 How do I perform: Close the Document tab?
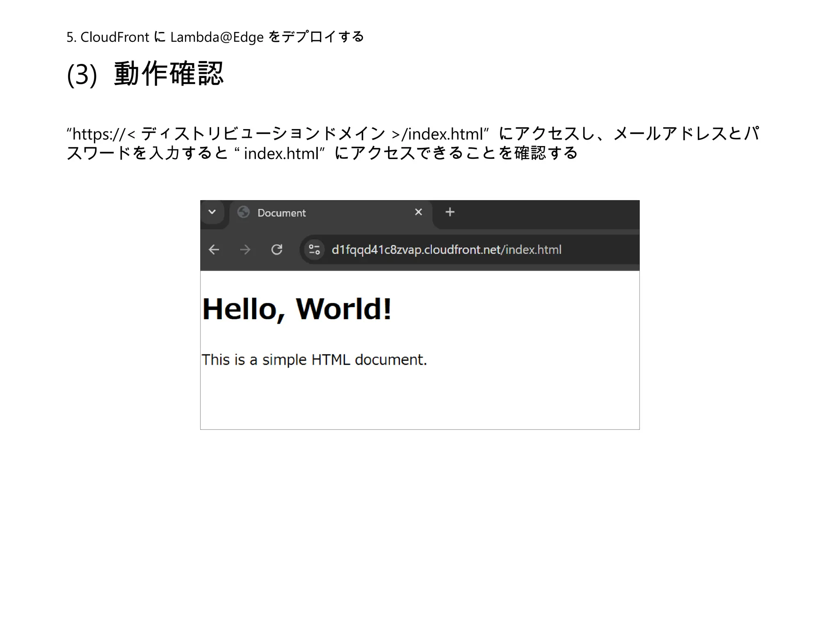tap(418, 212)
